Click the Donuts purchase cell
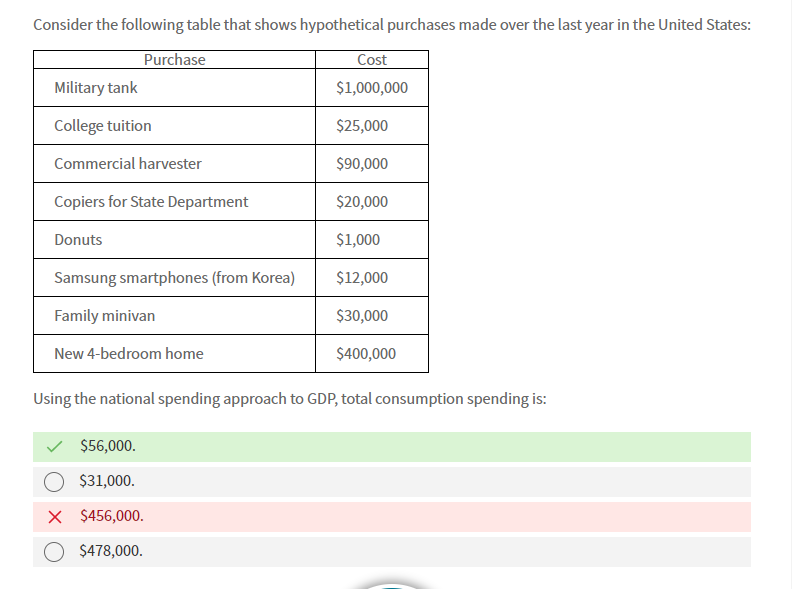Screen dimensions: 792x589 tap(78, 240)
